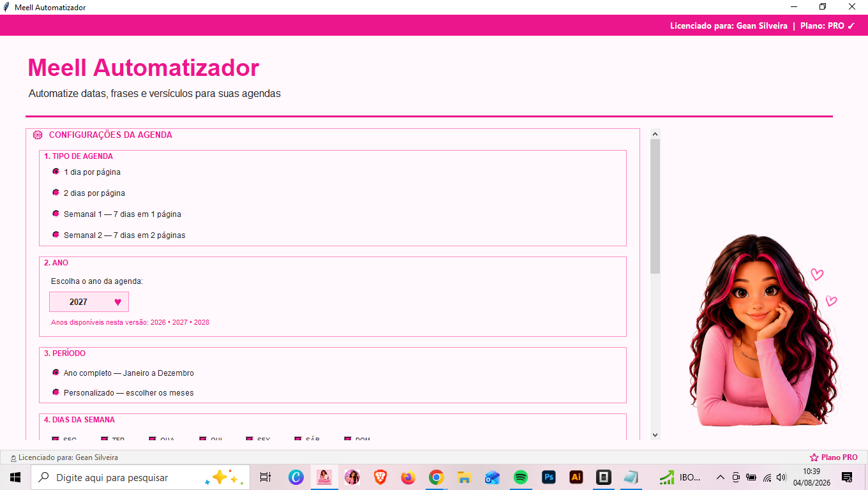The width and height of the screenshot is (868, 490).
Task: Click the user icon beside 'Licenciado para' in the status bar
Action: coord(13,458)
